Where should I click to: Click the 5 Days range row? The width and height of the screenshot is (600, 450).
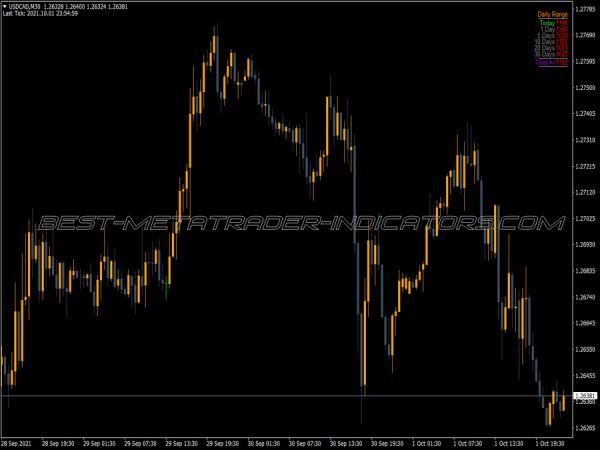(x=554, y=38)
